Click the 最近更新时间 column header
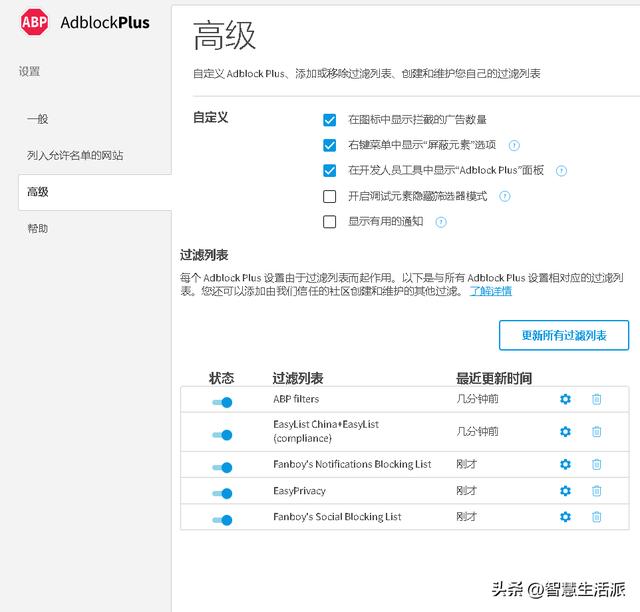The width and height of the screenshot is (640, 612). point(494,378)
